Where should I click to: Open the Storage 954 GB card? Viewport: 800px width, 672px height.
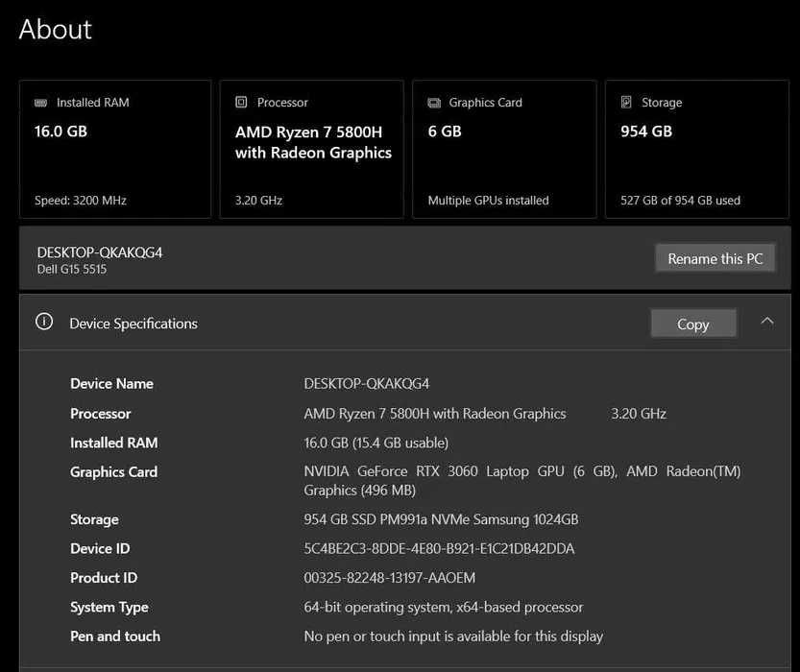[x=697, y=150]
